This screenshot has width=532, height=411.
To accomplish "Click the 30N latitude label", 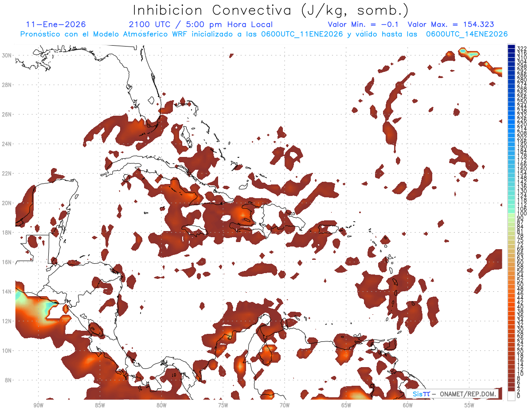I will click(x=8, y=55).
